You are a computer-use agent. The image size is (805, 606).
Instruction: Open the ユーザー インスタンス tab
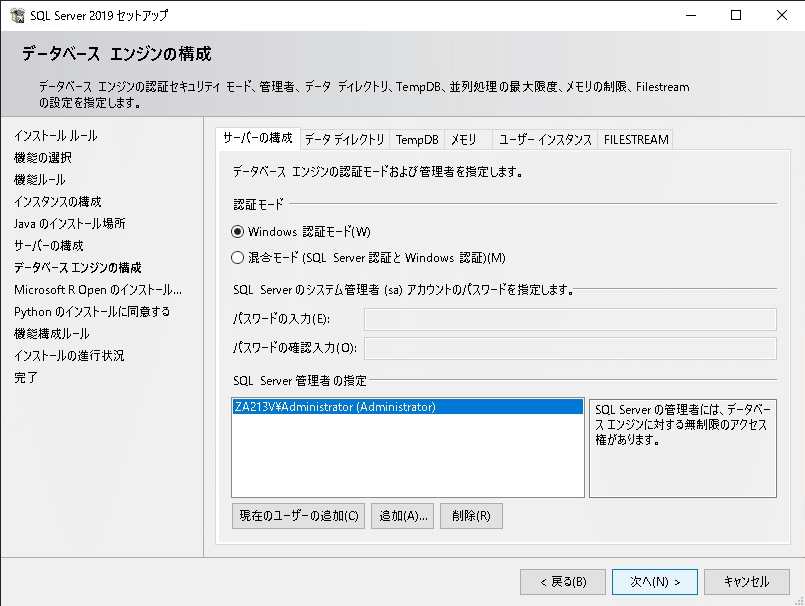[x=545, y=140]
